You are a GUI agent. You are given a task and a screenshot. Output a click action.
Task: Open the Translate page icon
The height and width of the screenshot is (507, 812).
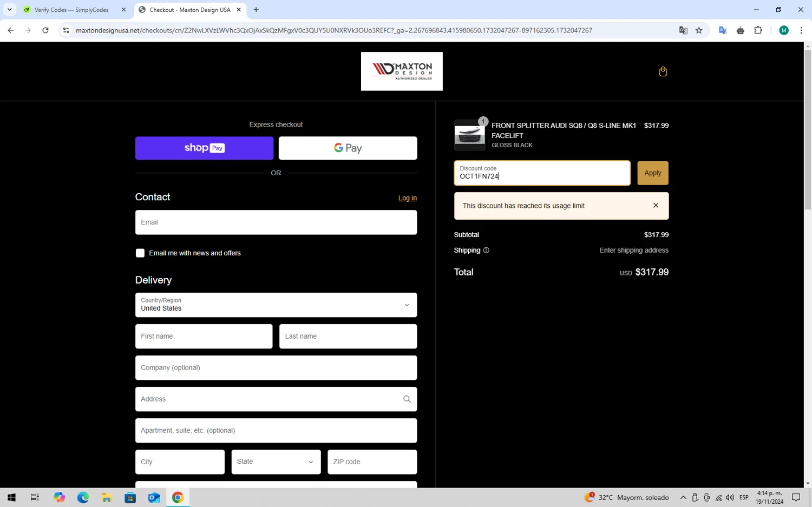pos(683,30)
